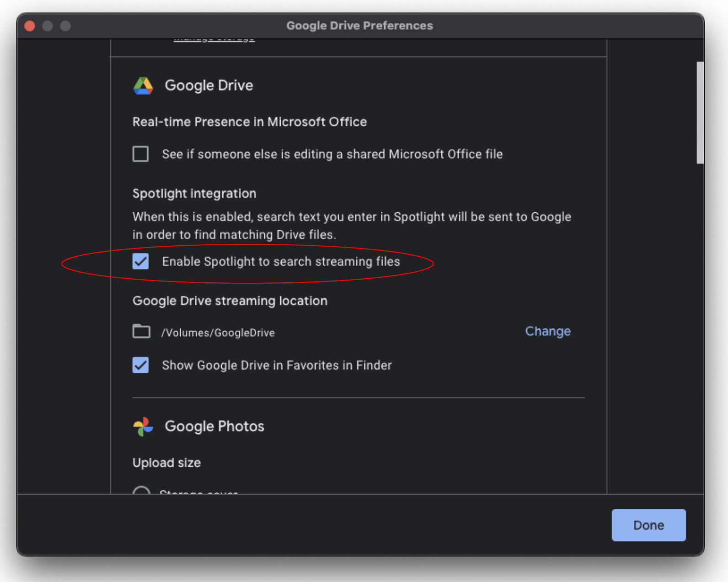
Task: Click the streaming location folder icon
Action: point(141,331)
